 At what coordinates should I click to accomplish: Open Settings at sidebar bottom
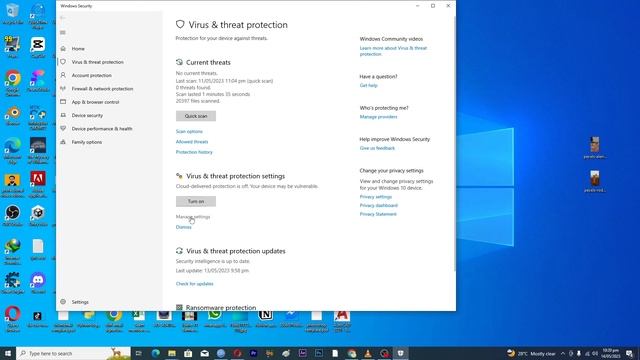[80, 302]
